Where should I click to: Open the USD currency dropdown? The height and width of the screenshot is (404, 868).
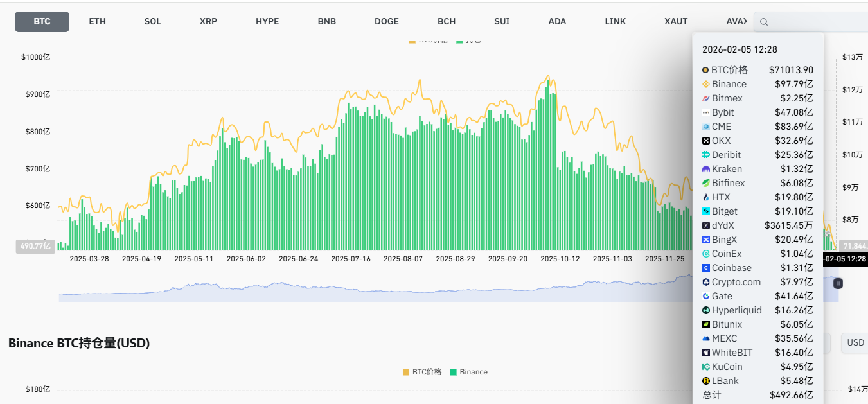[x=855, y=342]
